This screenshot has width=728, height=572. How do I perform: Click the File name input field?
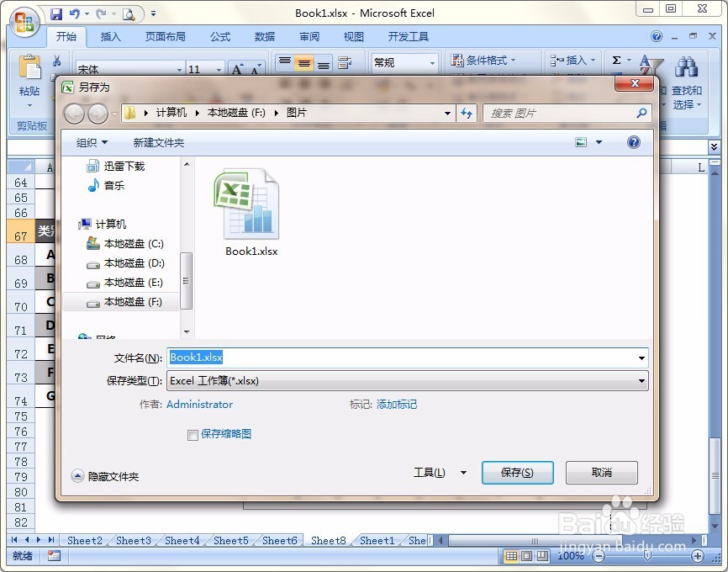(x=407, y=357)
